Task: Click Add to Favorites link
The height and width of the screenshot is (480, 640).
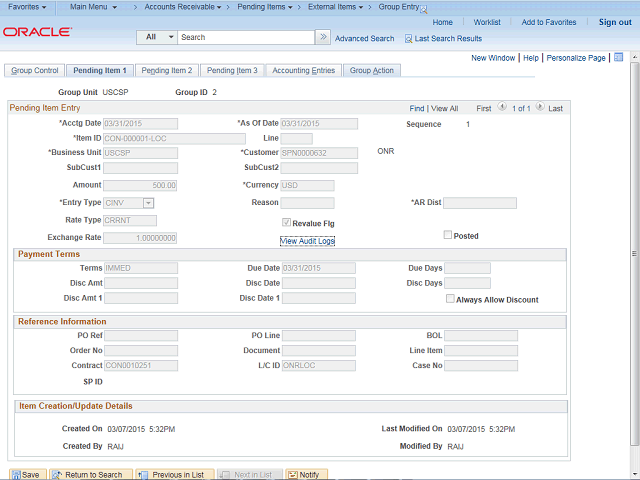Action: coord(549,22)
